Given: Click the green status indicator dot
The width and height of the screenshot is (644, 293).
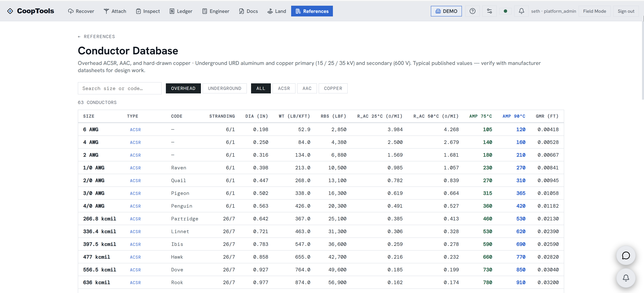Looking at the screenshot, I should 505,11.
